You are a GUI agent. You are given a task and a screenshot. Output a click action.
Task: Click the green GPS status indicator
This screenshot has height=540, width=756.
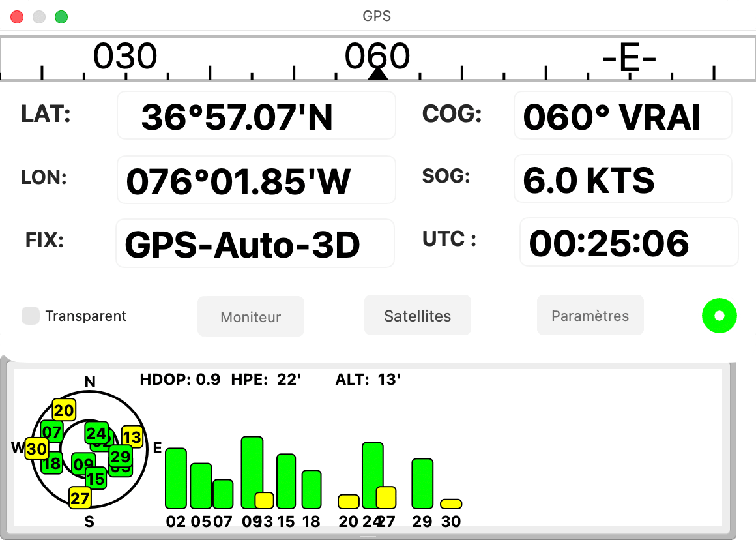(720, 316)
